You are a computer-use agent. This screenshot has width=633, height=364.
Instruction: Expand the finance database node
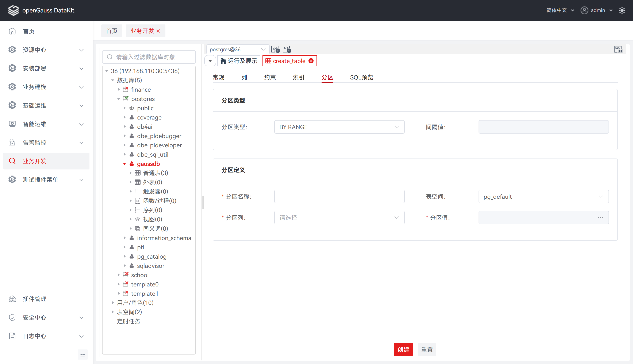119,90
